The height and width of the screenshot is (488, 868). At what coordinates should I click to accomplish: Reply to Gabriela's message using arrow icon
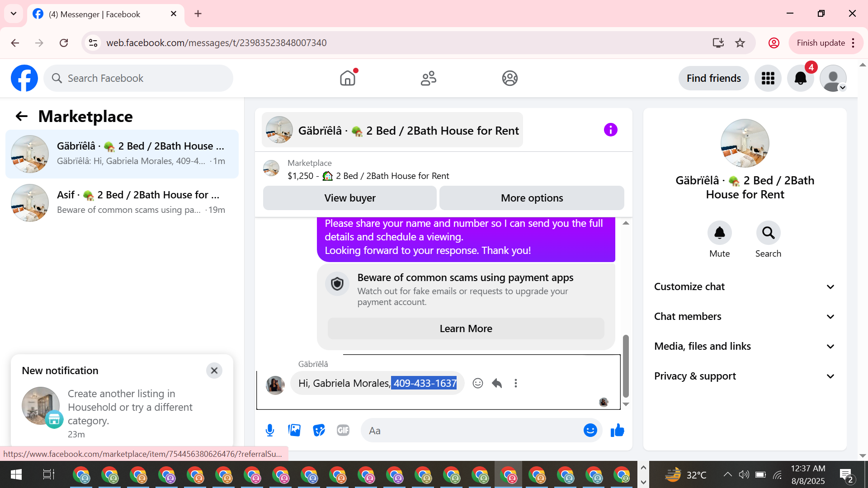[x=497, y=383]
